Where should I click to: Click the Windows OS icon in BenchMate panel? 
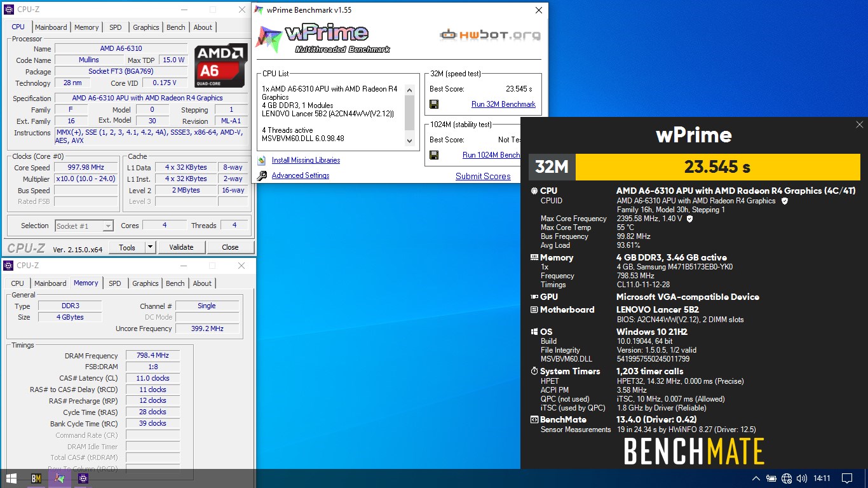pos(534,332)
